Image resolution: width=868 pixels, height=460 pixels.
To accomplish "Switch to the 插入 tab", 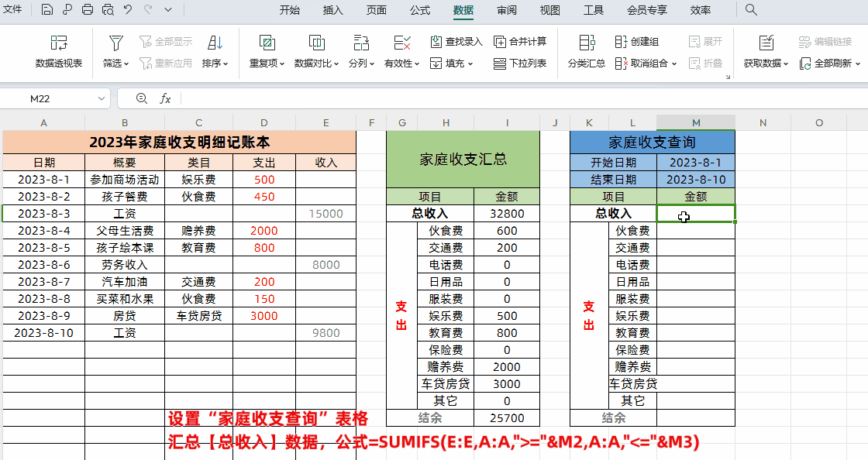I will [x=332, y=10].
